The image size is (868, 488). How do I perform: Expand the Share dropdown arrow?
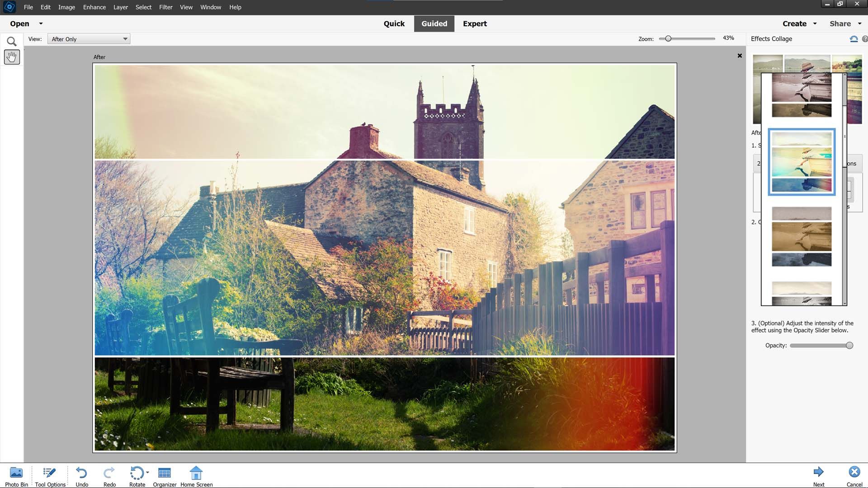[859, 23]
